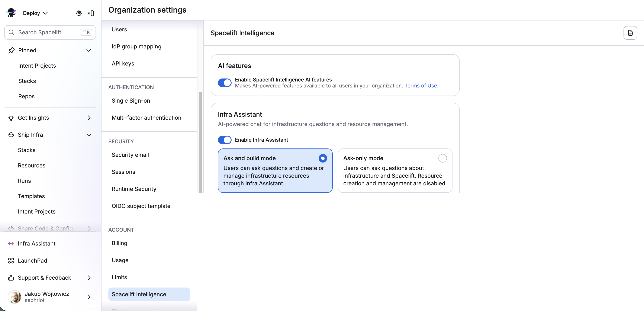The image size is (644, 311).
Task: Click the LaunchPad grid icon
Action: click(11, 260)
